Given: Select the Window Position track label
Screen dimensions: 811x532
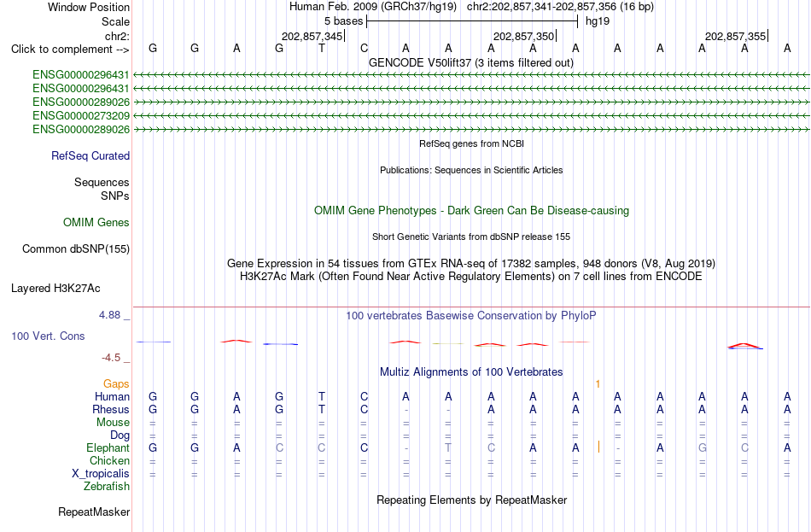Looking at the screenshot, I should click(x=89, y=7).
